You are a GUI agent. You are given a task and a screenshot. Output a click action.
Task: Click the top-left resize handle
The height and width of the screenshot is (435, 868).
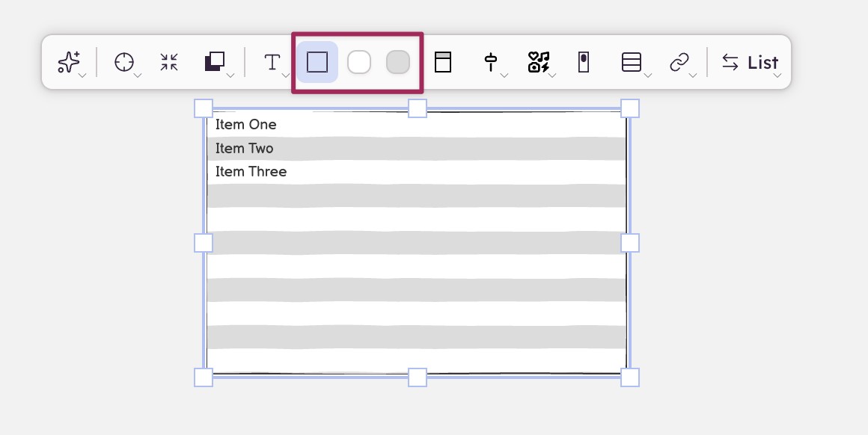click(204, 108)
